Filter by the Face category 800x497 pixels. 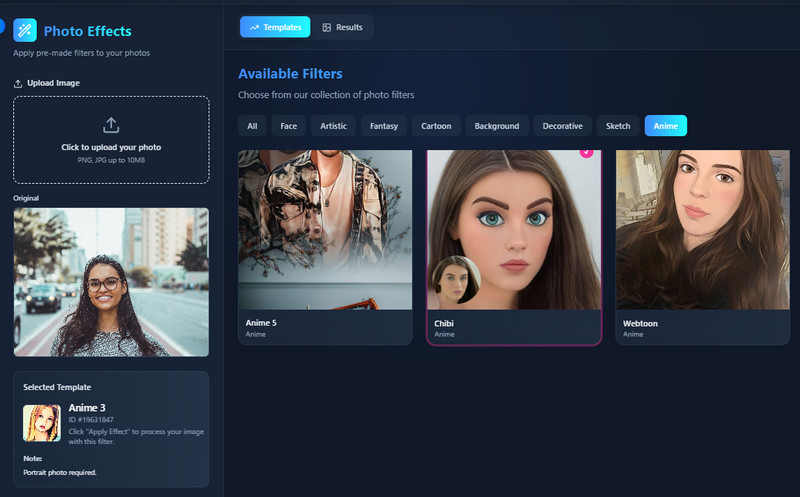pyautogui.click(x=288, y=126)
